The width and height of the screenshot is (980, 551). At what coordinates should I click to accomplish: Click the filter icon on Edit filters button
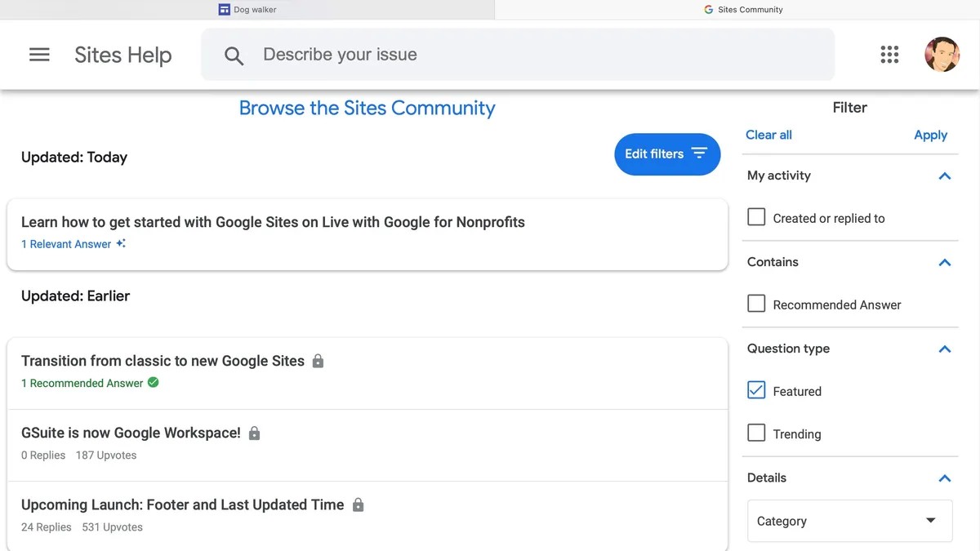[701, 153]
